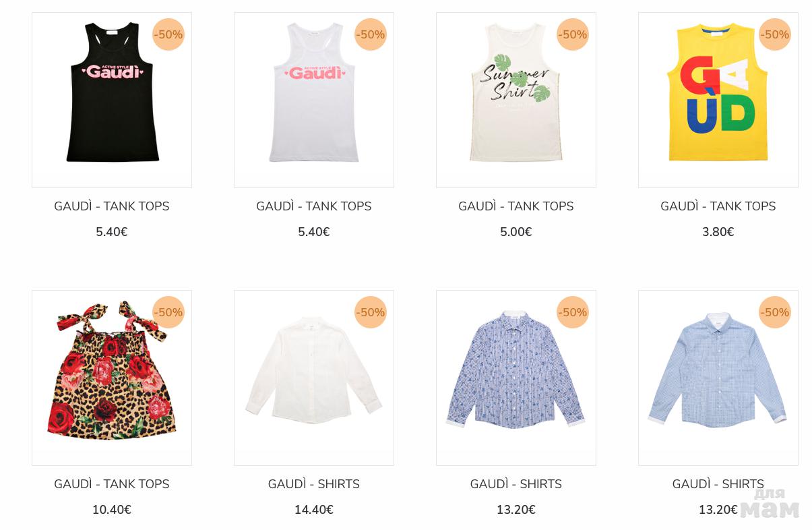Click the -50% badge on Summer Shirt top
Viewport: 812px width, 530px height.
[x=573, y=34]
